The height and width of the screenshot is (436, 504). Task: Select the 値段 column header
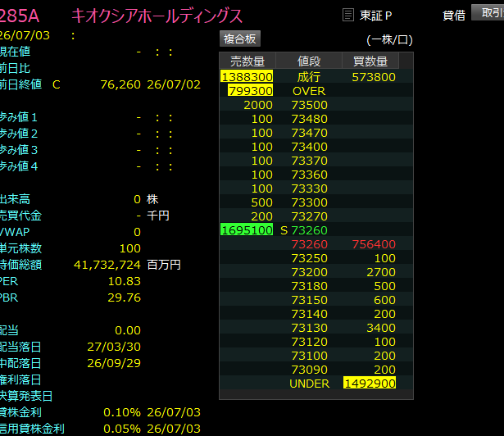pyautogui.click(x=309, y=61)
